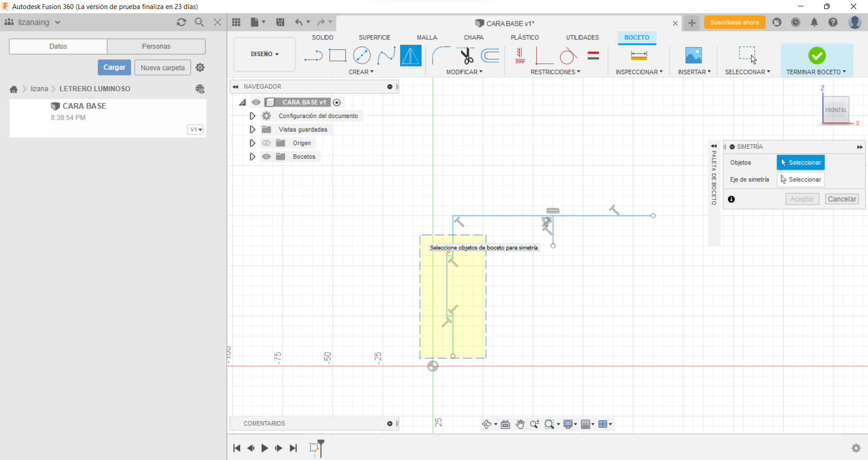Click Seleccionar for Eje de simetría

pyautogui.click(x=801, y=180)
